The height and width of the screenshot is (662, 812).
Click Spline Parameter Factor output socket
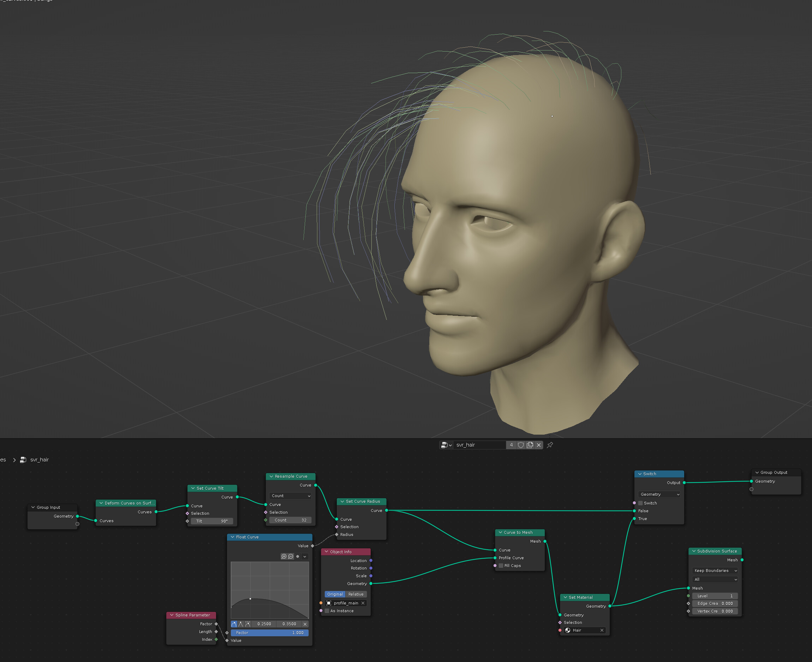(x=216, y=624)
